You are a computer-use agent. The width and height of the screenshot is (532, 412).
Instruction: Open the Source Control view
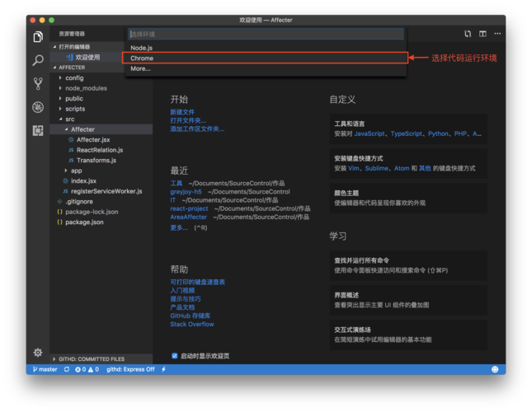[x=38, y=84]
